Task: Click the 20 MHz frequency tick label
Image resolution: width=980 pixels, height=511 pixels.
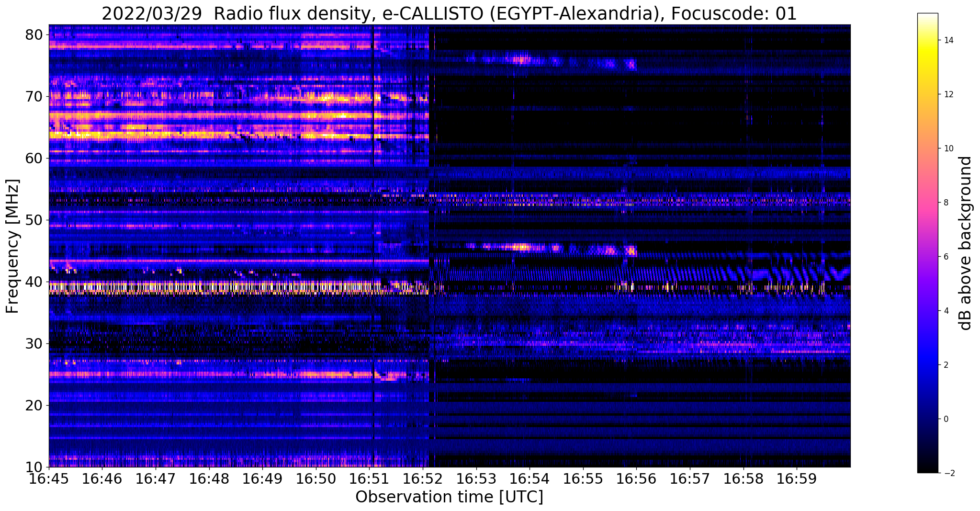Action: [x=35, y=405]
